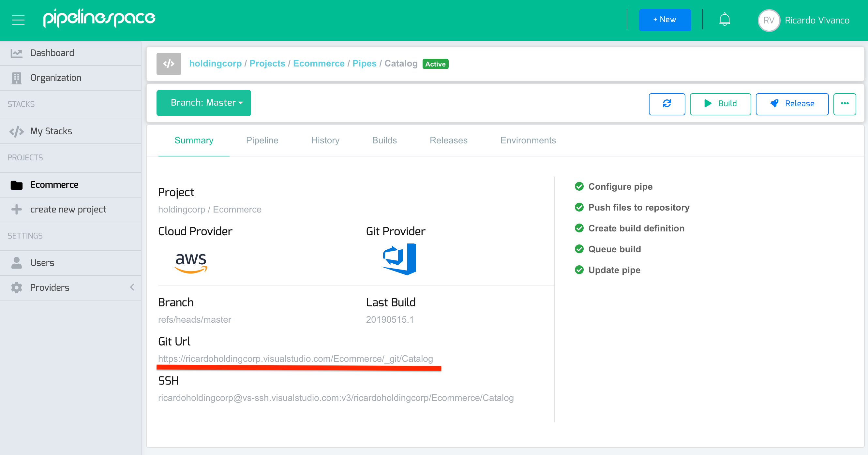Click the Release button
868x455 pixels.
click(x=792, y=104)
